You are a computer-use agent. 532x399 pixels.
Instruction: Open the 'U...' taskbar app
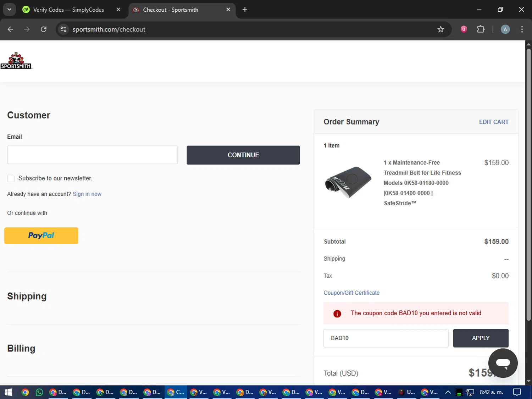coord(407,392)
